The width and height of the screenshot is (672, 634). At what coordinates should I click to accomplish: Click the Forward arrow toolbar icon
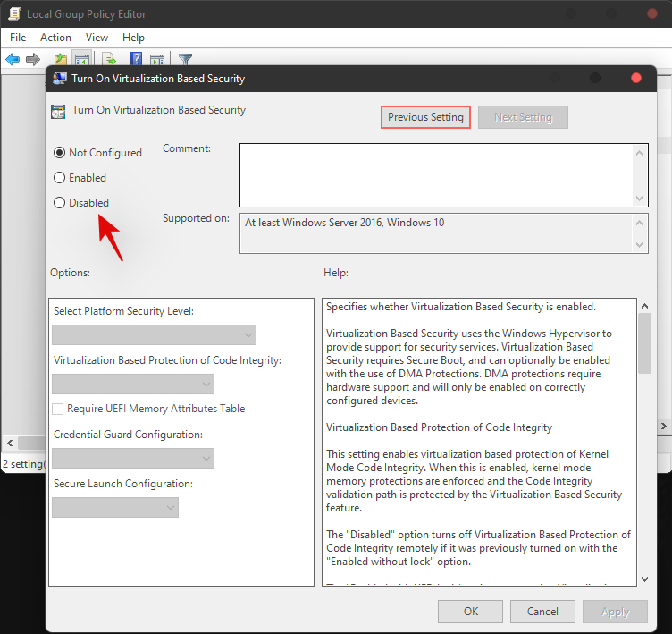coord(33,60)
